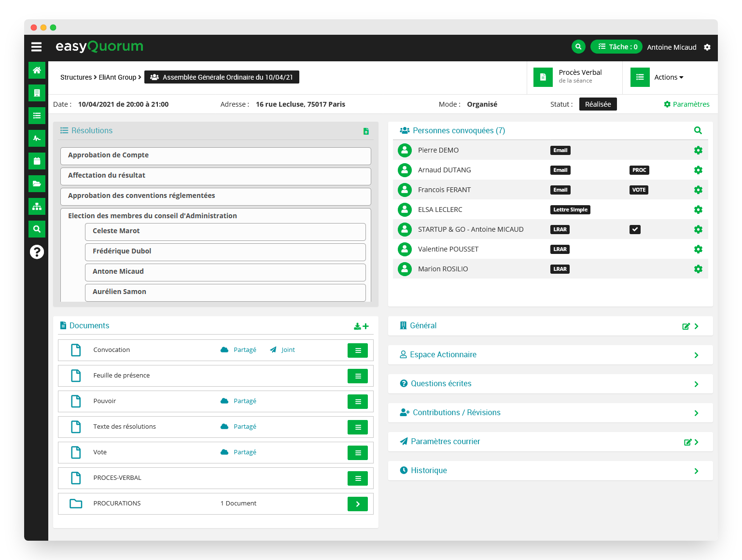Screen dimensions: 742x560
Task: Select the Approbation de Compte resolution
Action: pyautogui.click(x=215, y=155)
